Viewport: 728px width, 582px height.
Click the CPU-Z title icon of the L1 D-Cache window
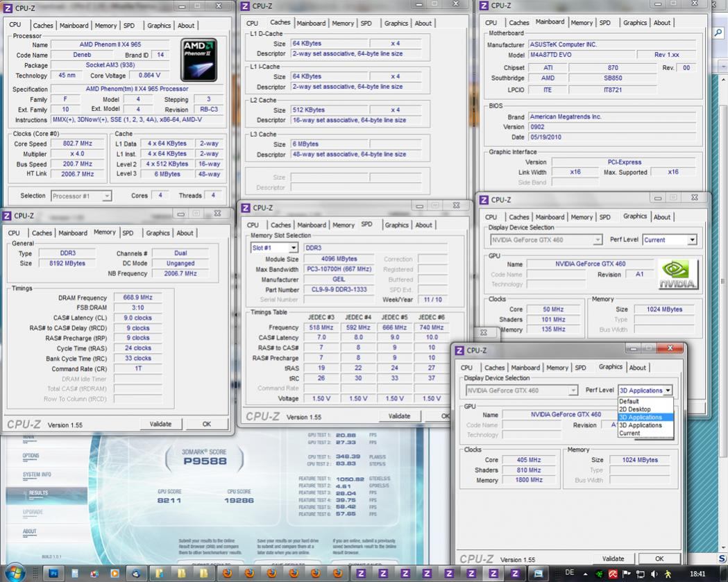pyautogui.click(x=246, y=6)
